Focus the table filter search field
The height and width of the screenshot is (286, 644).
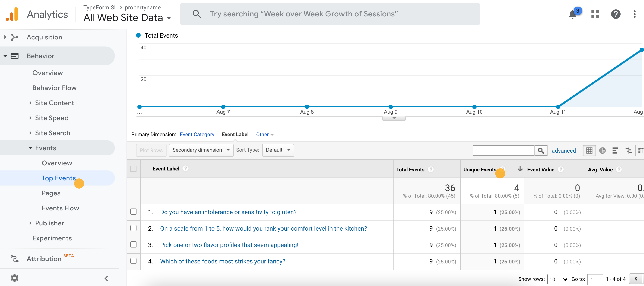click(x=504, y=150)
